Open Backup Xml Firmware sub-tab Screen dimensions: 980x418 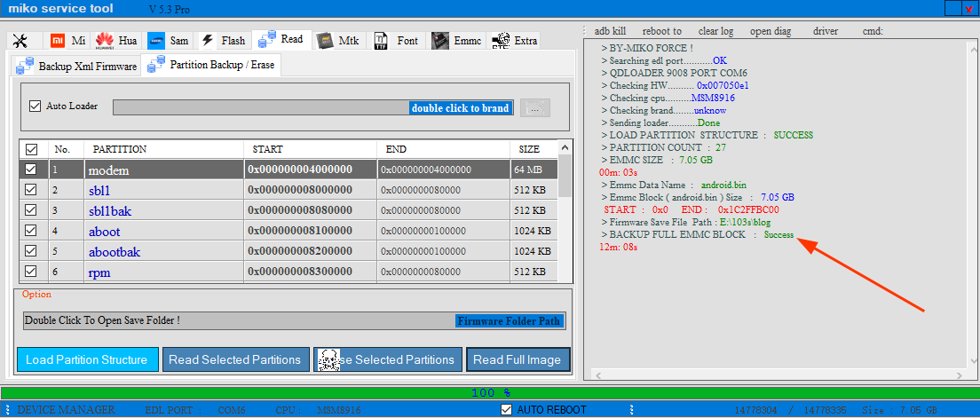coord(76,66)
